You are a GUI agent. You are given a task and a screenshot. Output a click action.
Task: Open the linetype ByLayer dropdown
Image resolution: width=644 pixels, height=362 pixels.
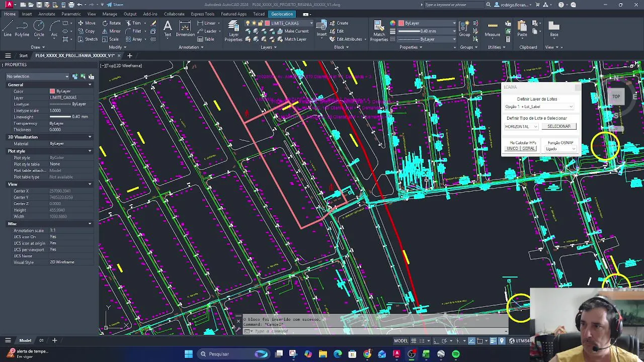tap(427, 39)
